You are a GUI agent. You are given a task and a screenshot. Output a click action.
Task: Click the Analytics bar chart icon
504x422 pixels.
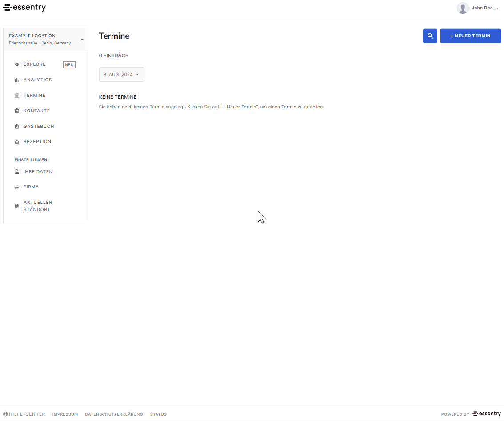click(17, 80)
